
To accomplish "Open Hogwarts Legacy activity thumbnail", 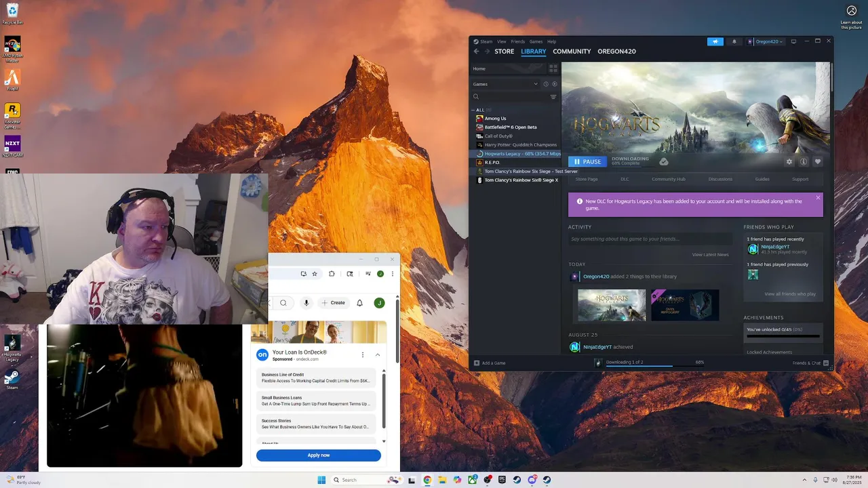I will click(x=612, y=305).
